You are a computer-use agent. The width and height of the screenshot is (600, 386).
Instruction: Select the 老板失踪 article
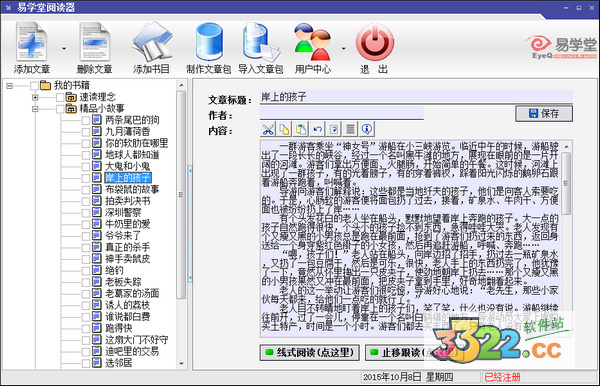click(x=123, y=282)
